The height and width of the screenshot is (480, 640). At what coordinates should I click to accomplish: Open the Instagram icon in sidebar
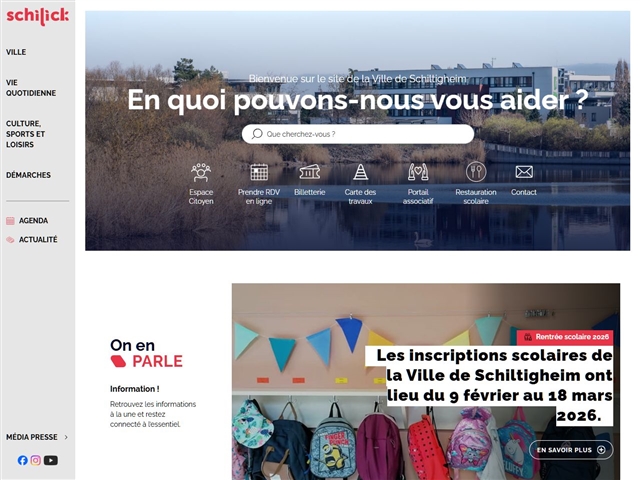tap(36, 460)
